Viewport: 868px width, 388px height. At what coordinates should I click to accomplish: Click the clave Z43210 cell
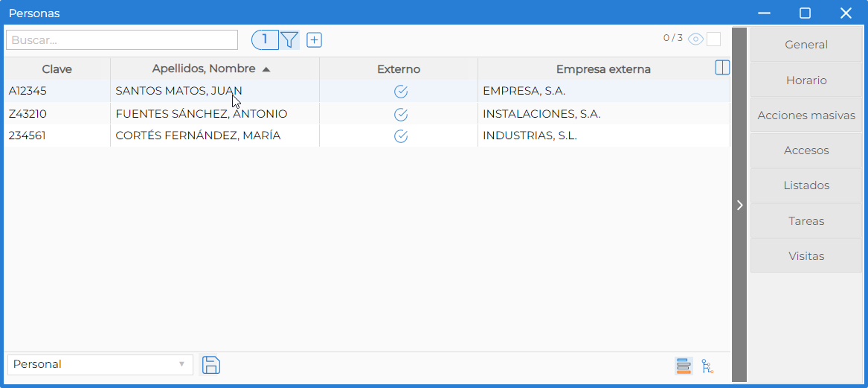(x=57, y=114)
